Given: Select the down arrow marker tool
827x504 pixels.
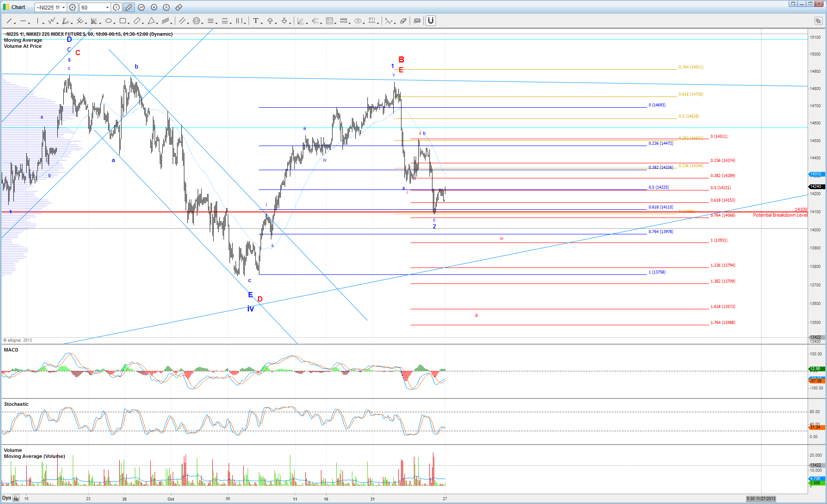Looking at the screenshot, I should coord(284,21).
